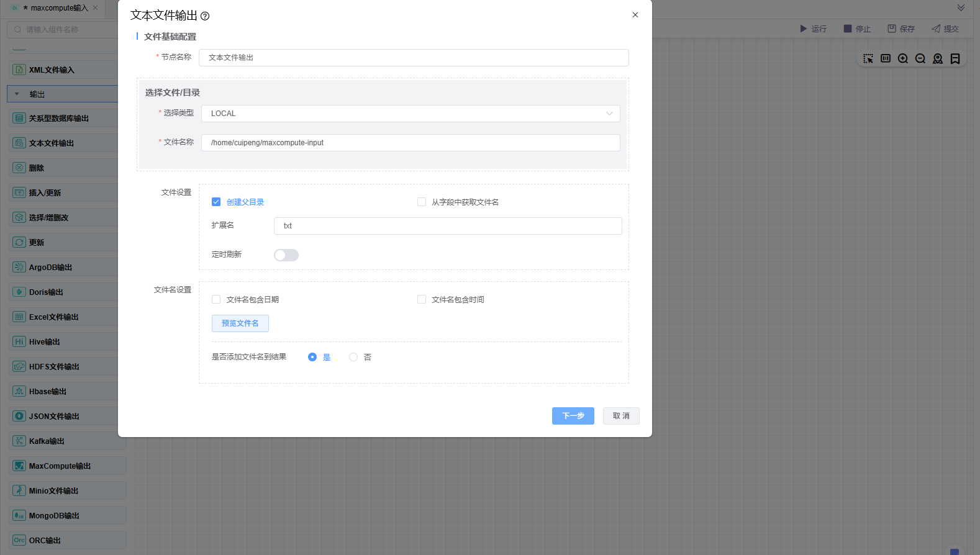Toggle the 定时刷新 switch
The image size is (980, 555).
click(286, 255)
